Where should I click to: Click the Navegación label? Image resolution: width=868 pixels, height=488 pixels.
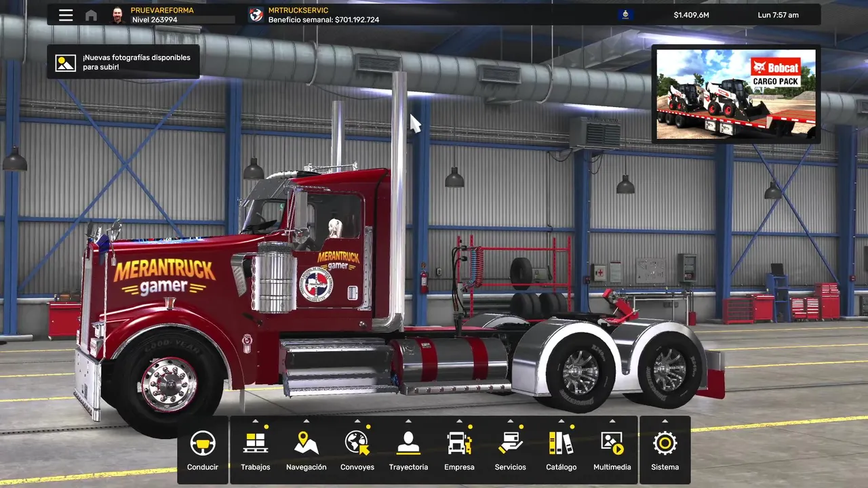pyautogui.click(x=307, y=467)
